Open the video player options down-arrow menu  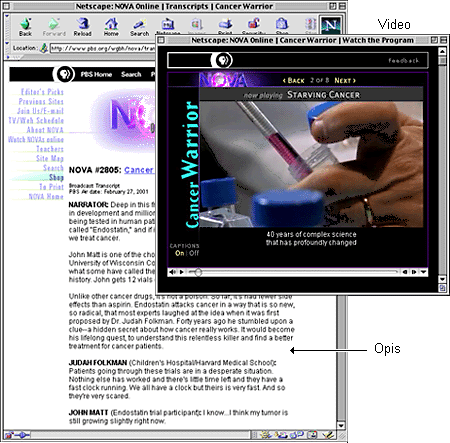423,272
